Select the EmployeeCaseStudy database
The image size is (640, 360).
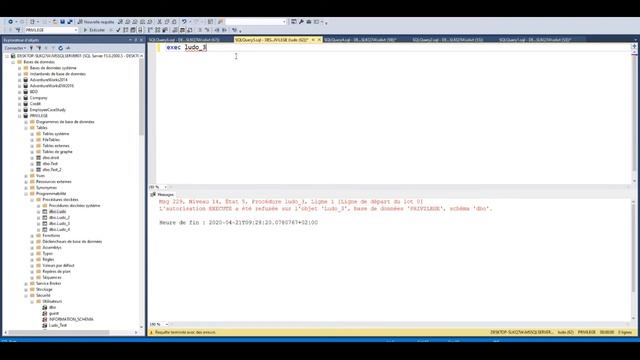click(47, 110)
